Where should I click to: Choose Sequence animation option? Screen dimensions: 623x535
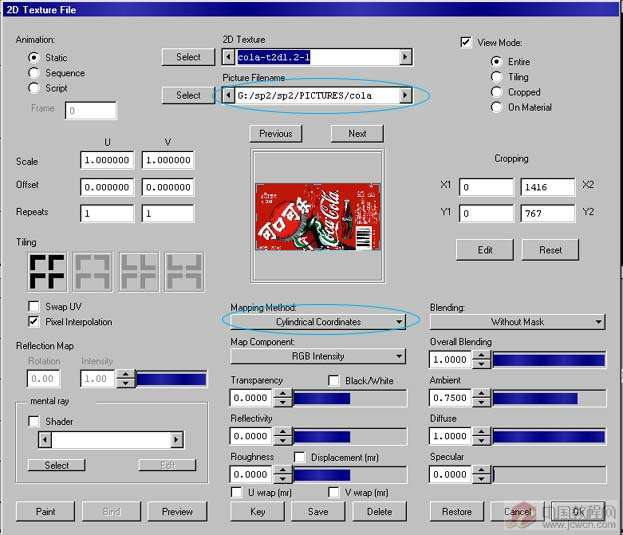[34, 73]
